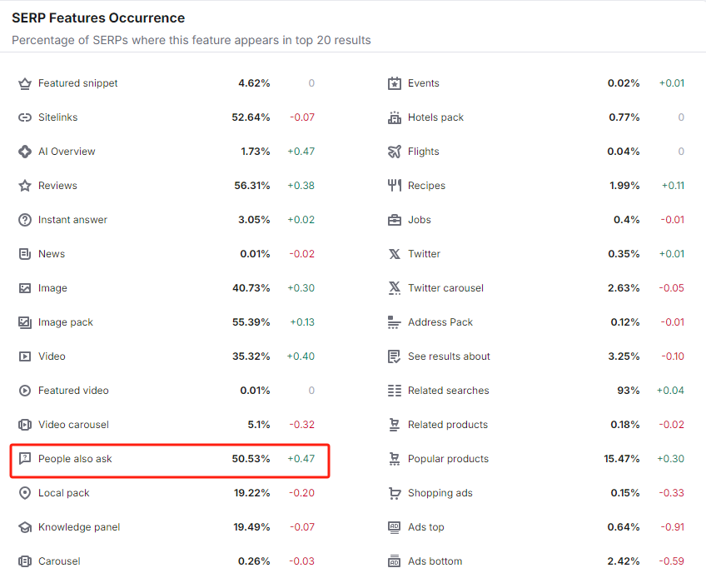This screenshot has width=706, height=588.
Task: Select the Popular products feature label
Action: click(448, 459)
